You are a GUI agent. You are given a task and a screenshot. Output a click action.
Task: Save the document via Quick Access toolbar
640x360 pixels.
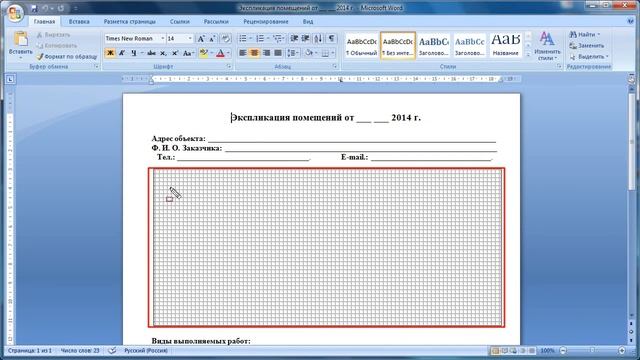tap(34, 8)
